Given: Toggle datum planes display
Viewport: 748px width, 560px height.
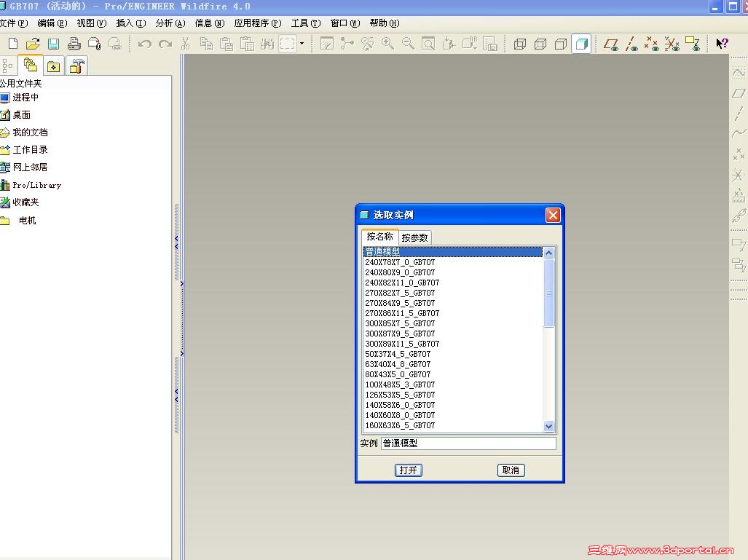Looking at the screenshot, I should 611,44.
